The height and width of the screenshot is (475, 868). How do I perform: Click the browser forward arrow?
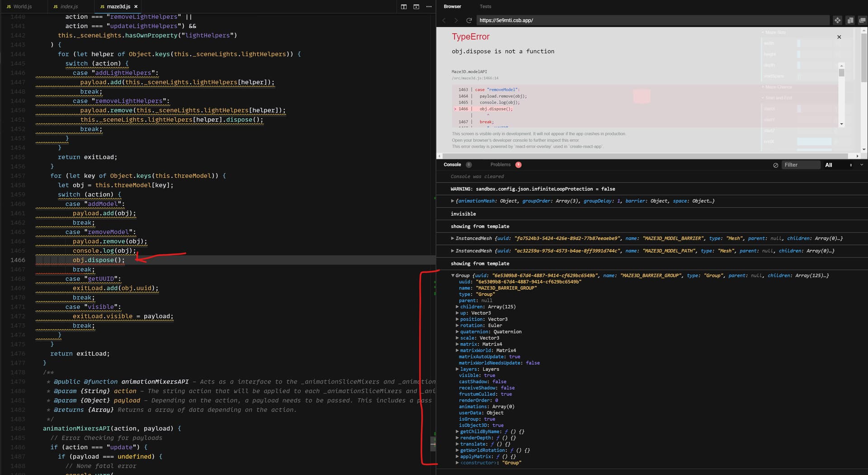click(456, 20)
